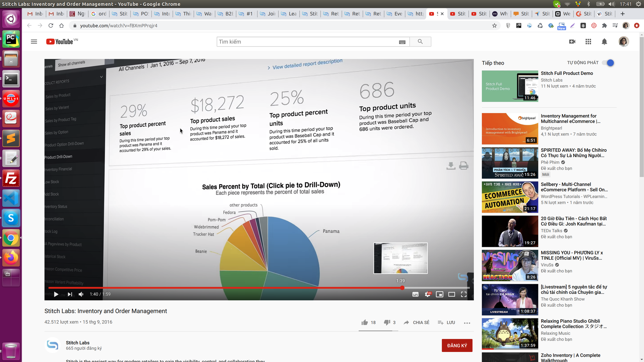Open the first Gmail Inbox tab
Image resolution: width=644 pixels, height=362 pixels.
(x=35, y=14)
